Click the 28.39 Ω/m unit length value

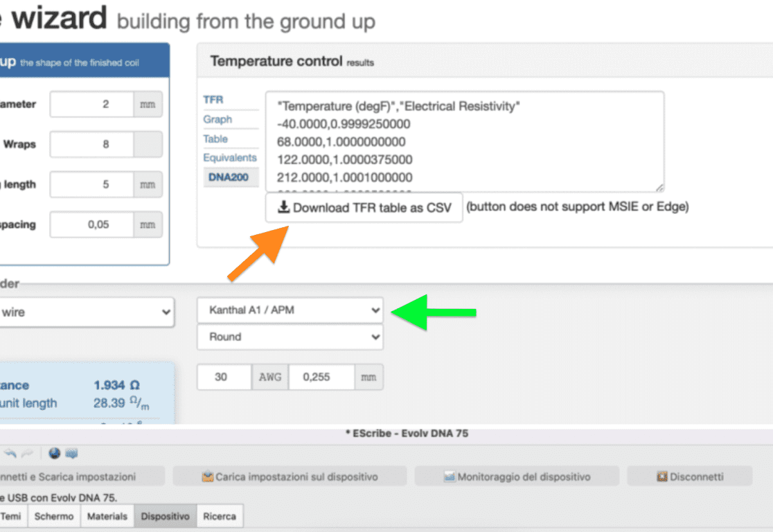pyautogui.click(x=121, y=403)
